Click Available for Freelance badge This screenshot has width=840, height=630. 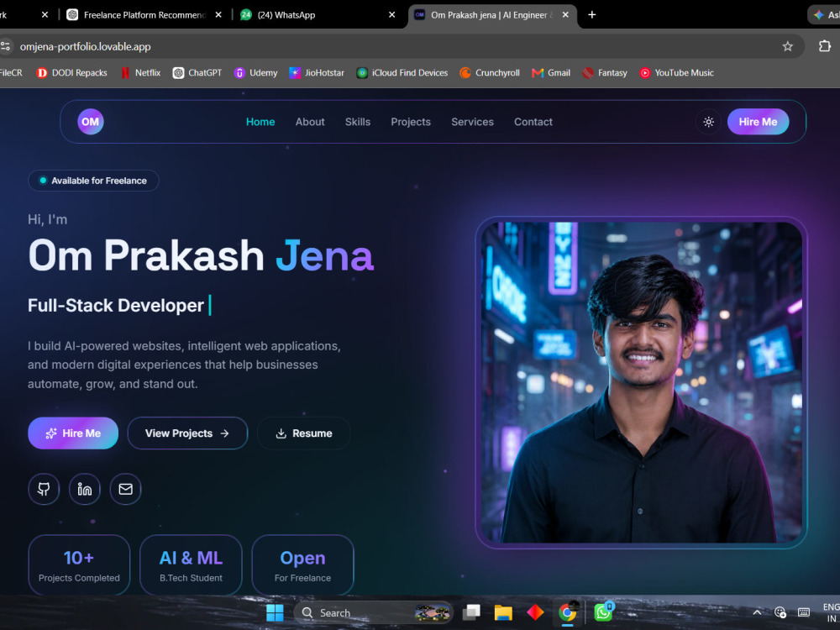(93, 181)
